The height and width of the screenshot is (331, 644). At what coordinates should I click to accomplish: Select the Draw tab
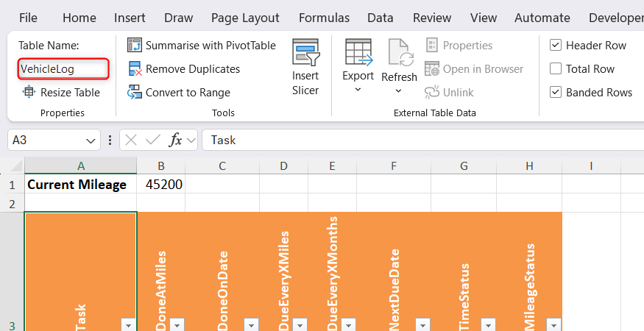178,18
